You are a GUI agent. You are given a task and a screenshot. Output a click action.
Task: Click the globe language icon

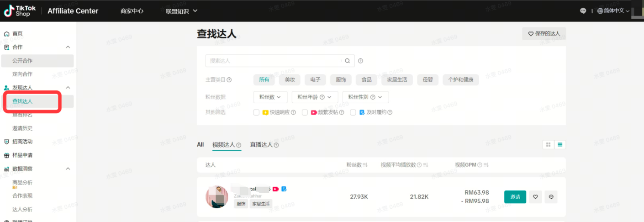[600, 11]
